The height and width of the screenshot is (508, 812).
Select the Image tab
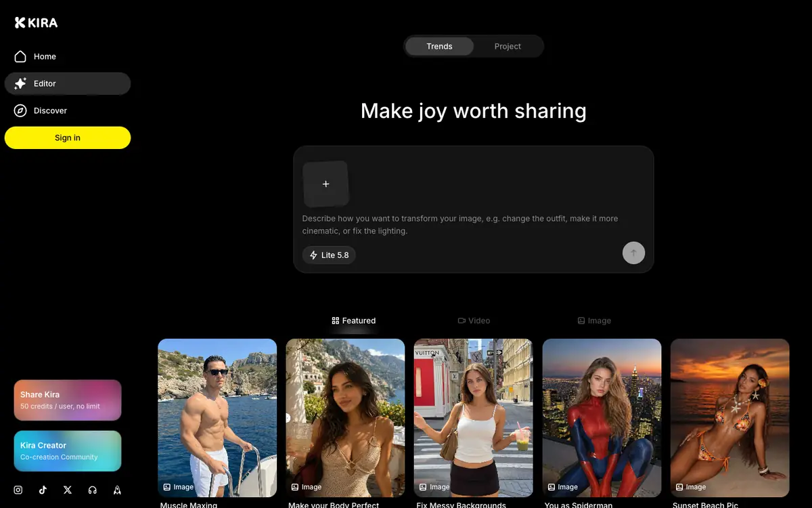pos(594,320)
